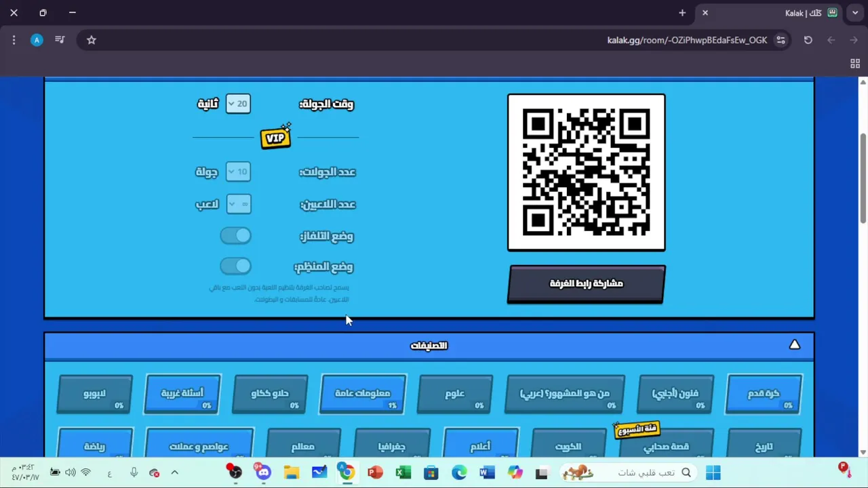This screenshot has width=868, height=488.
Task: Select the كرة قدم category
Action: (764, 394)
